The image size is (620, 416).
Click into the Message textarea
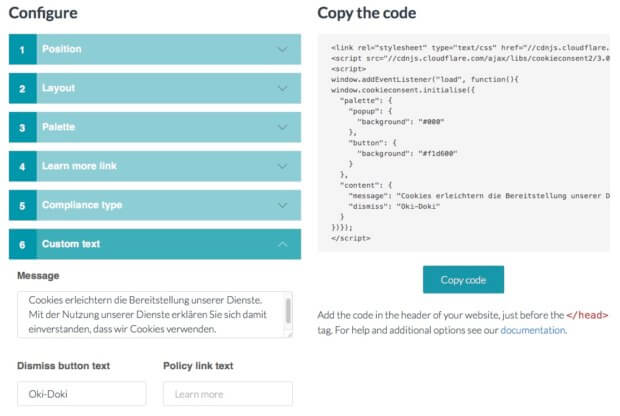click(x=155, y=315)
